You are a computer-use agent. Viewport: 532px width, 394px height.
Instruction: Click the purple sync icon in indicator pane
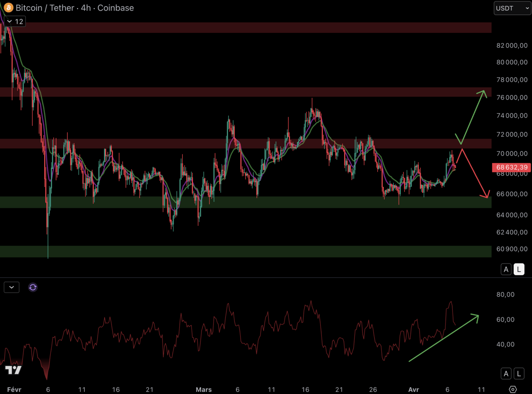pyautogui.click(x=33, y=287)
